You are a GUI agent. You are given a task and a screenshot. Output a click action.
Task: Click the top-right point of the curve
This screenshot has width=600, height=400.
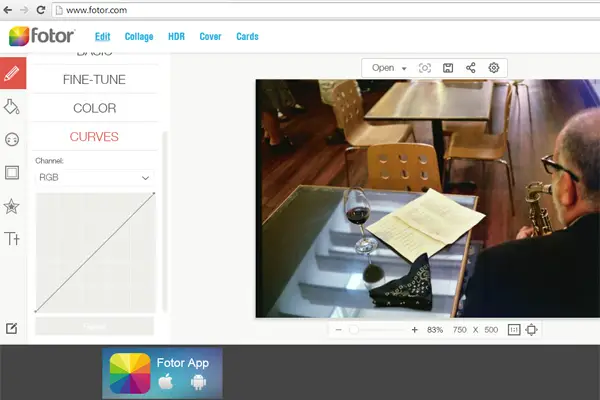(154, 193)
